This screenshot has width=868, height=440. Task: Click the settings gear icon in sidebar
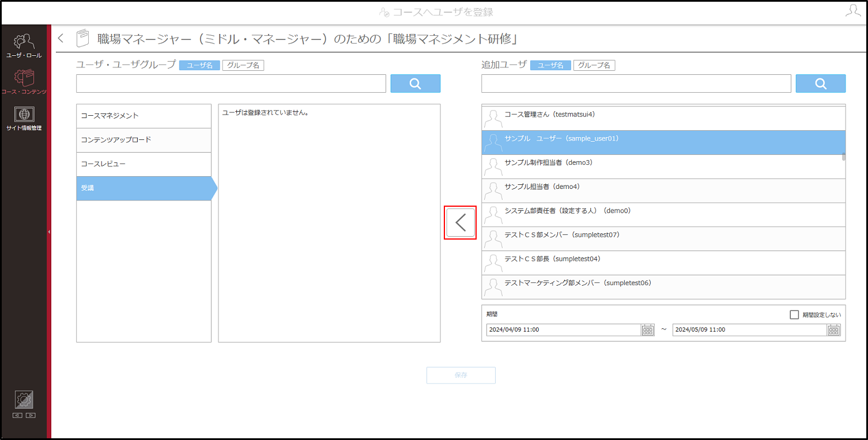[24, 400]
